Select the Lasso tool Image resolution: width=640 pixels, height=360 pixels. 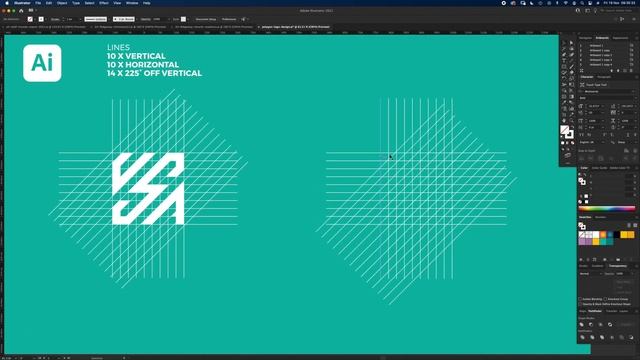571,49
